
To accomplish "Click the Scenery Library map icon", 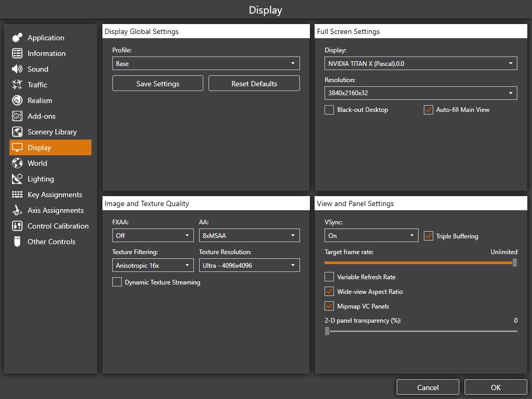I will click(x=17, y=132).
